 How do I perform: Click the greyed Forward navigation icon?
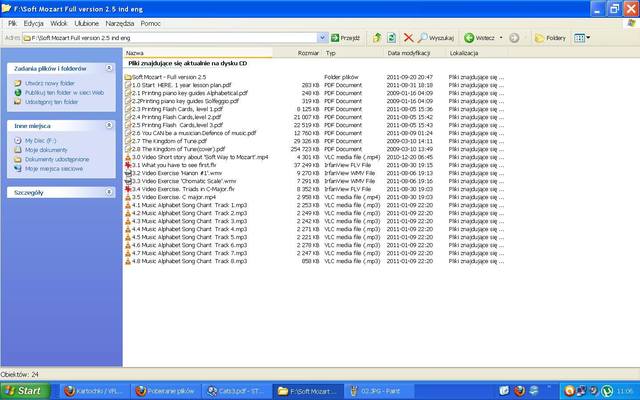point(514,38)
